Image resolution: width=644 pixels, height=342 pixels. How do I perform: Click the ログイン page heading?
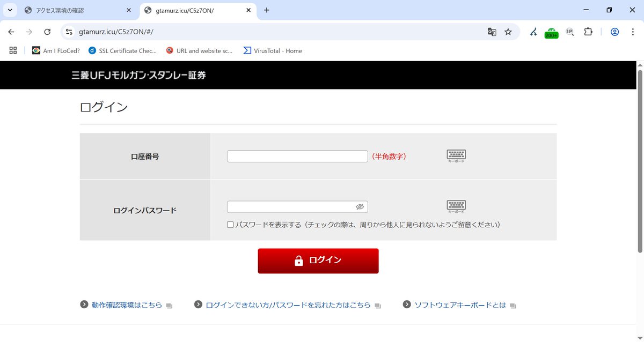pos(104,107)
